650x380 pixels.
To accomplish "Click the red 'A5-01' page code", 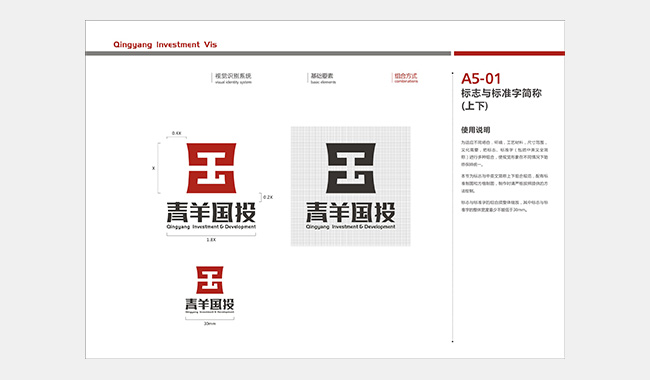I will tap(481, 78).
